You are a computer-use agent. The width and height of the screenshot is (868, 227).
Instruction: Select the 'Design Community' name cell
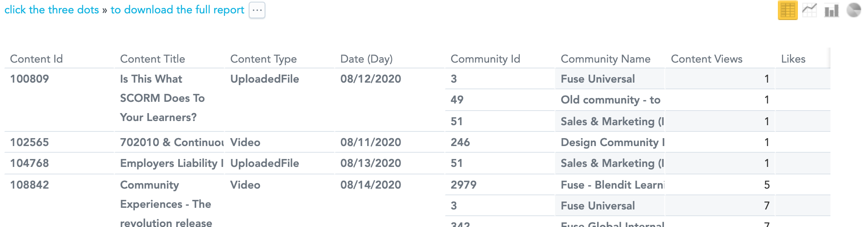pyautogui.click(x=612, y=142)
